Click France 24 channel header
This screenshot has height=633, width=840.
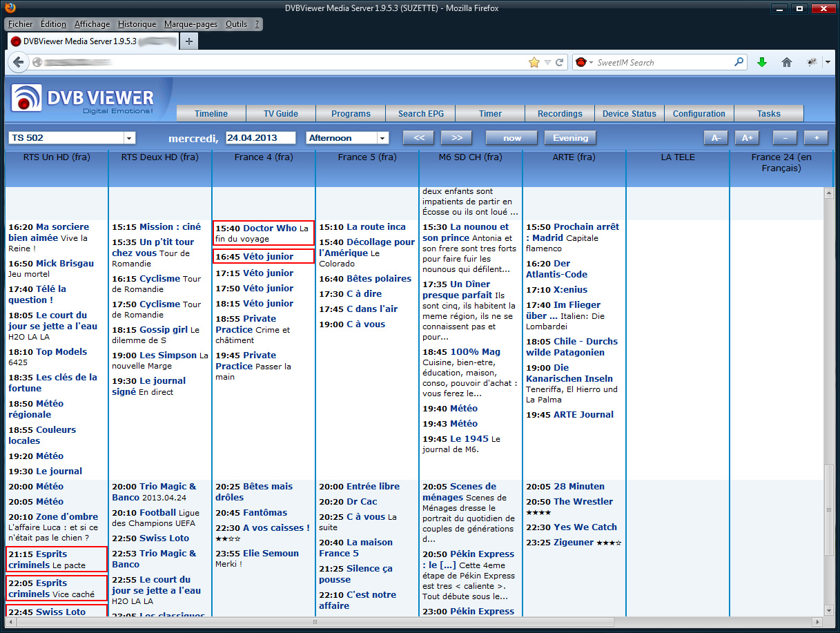coord(782,162)
